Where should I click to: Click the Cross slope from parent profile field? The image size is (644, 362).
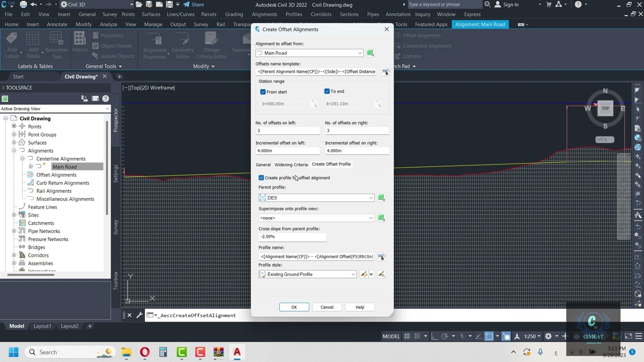point(292,237)
